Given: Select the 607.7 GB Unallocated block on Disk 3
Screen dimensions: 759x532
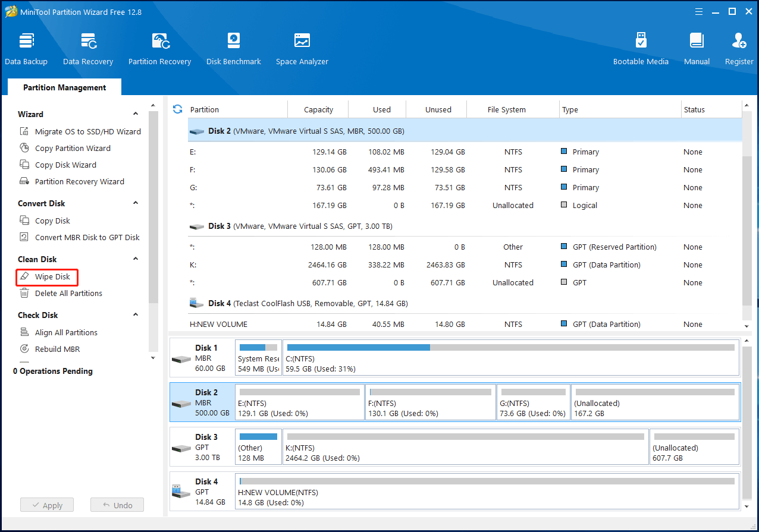Looking at the screenshot, I should point(695,447).
